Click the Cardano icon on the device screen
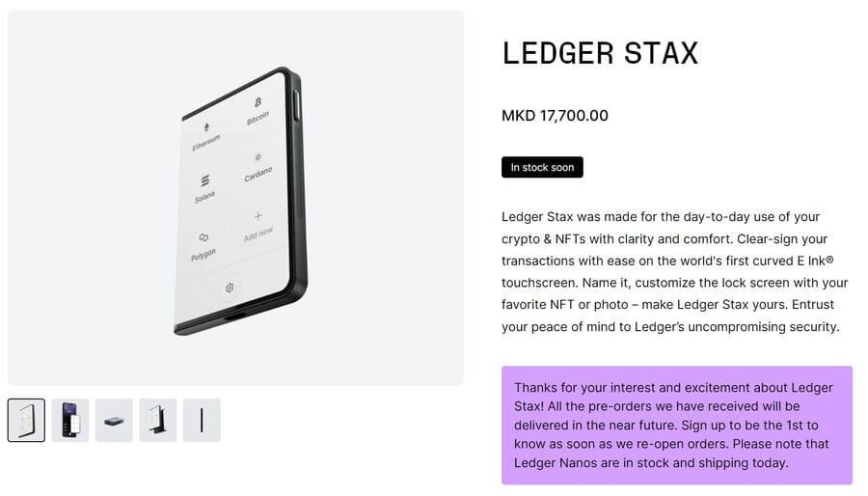This screenshot has height=496, width=868. [x=258, y=156]
